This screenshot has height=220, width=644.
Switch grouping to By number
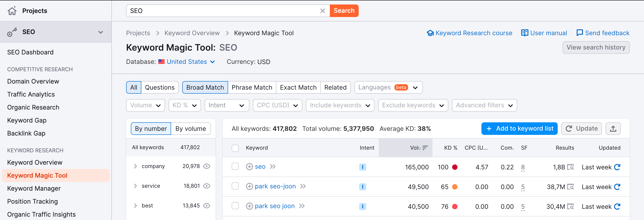(x=151, y=129)
